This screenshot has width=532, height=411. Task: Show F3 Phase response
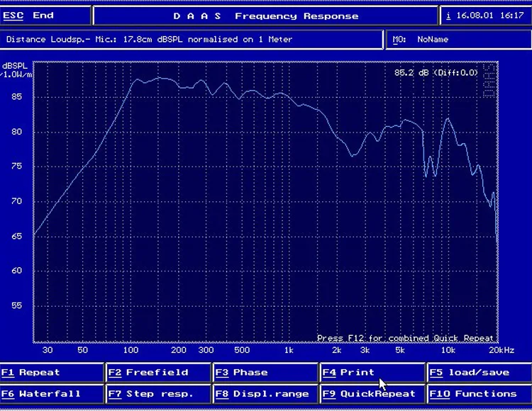[x=265, y=372]
